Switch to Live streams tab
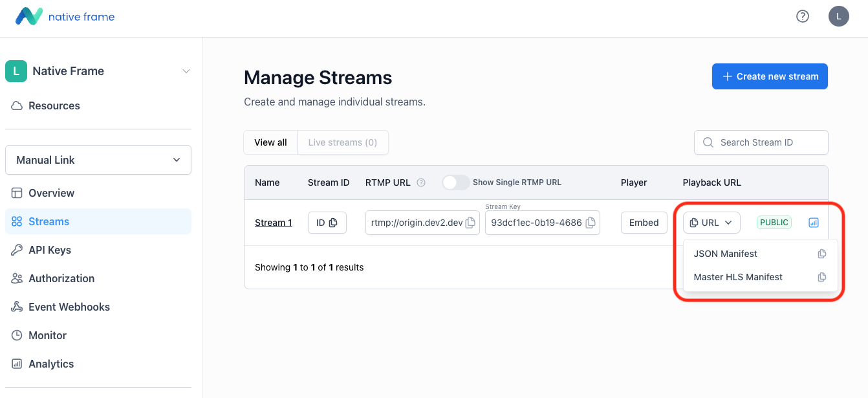Image resolution: width=868 pixels, height=398 pixels. click(x=342, y=142)
